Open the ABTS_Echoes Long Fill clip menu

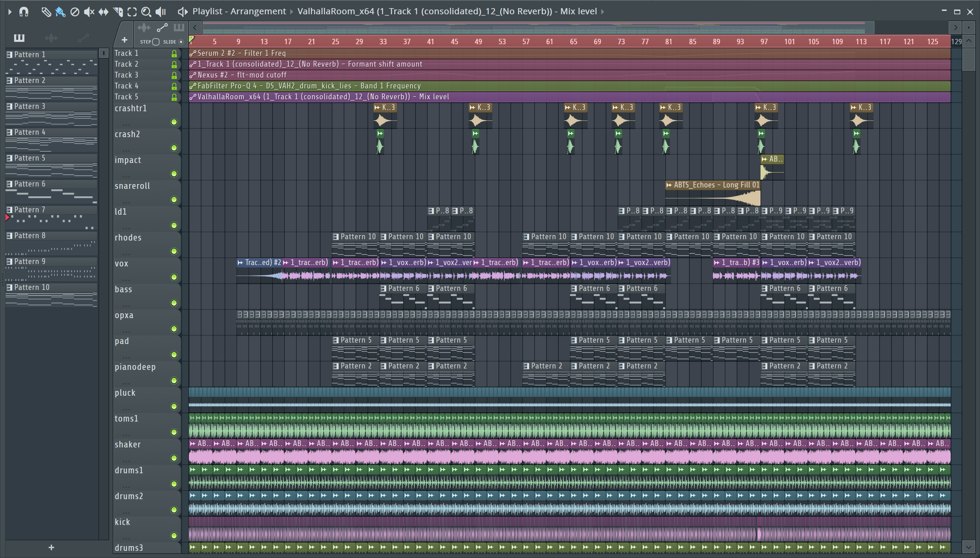(x=669, y=185)
